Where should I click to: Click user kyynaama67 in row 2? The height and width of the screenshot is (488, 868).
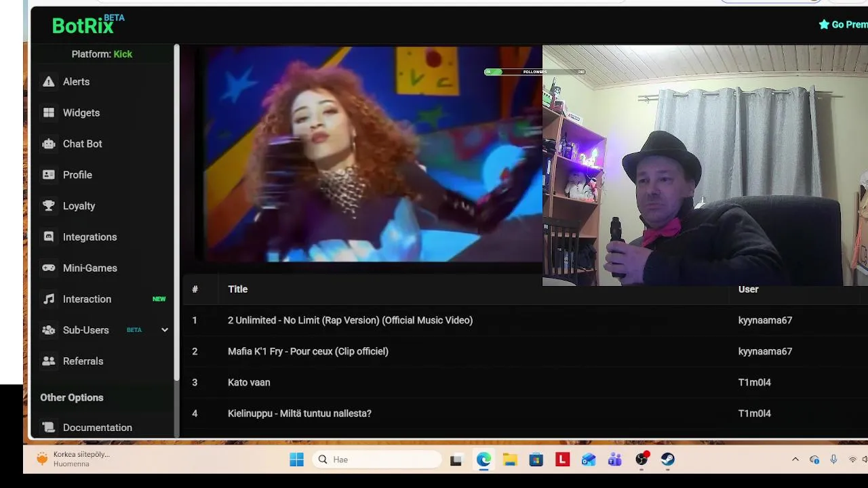pyautogui.click(x=765, y=351)
